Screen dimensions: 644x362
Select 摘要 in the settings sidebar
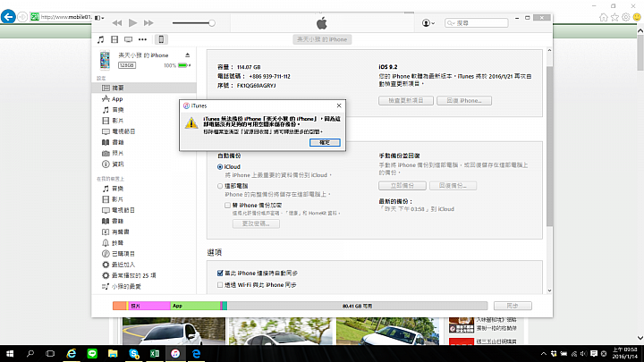pos(144,88)
